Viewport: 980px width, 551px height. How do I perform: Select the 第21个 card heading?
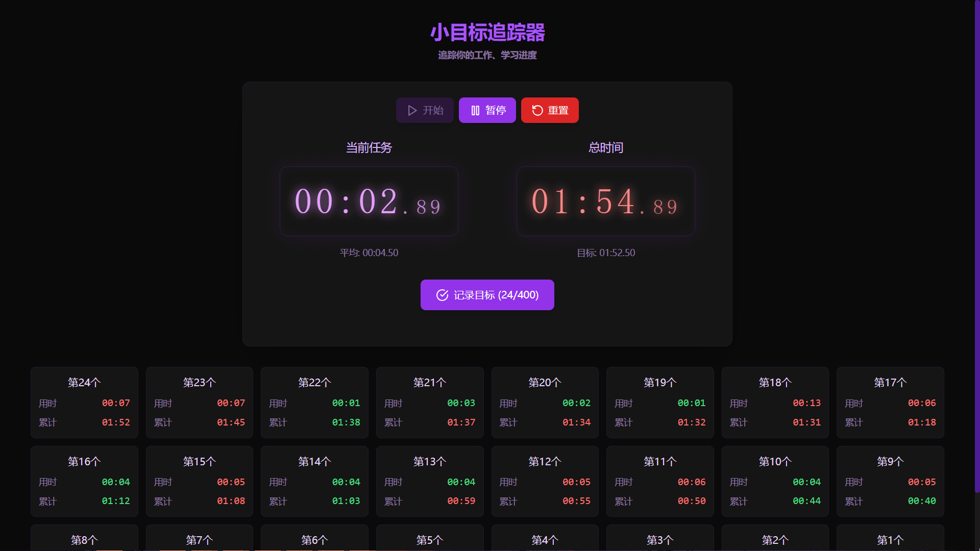pos(430,383)
